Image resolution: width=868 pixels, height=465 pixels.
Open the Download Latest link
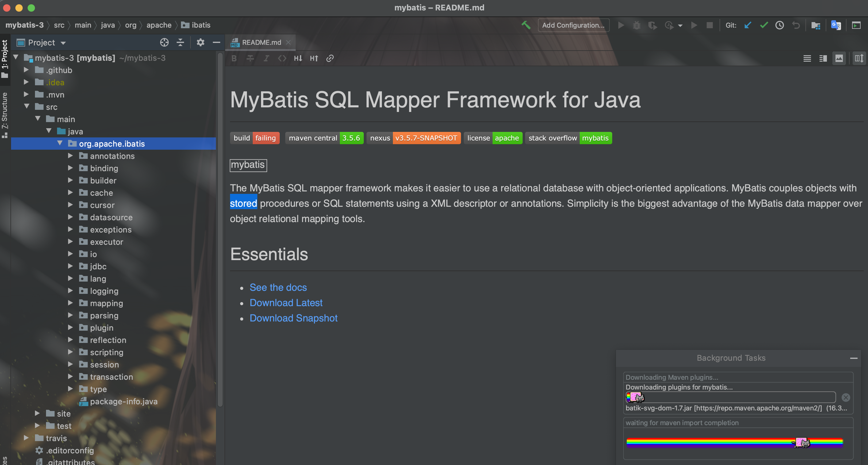286,302
